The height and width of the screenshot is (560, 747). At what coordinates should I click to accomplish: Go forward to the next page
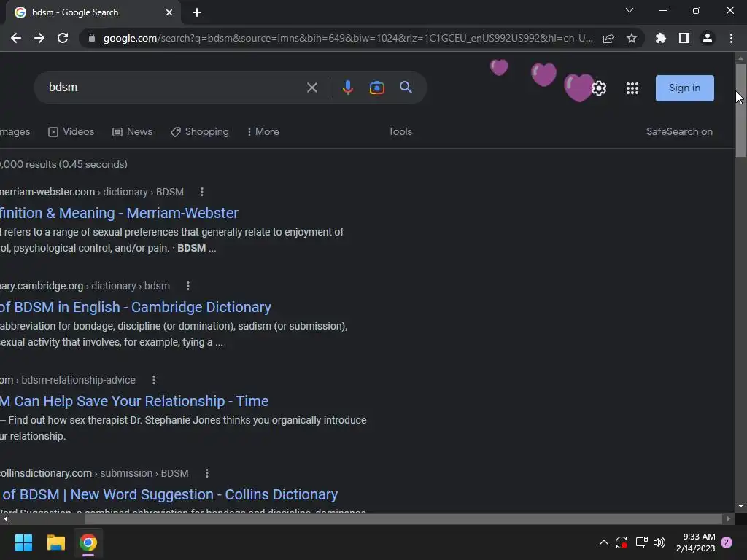tap(39, 38)
